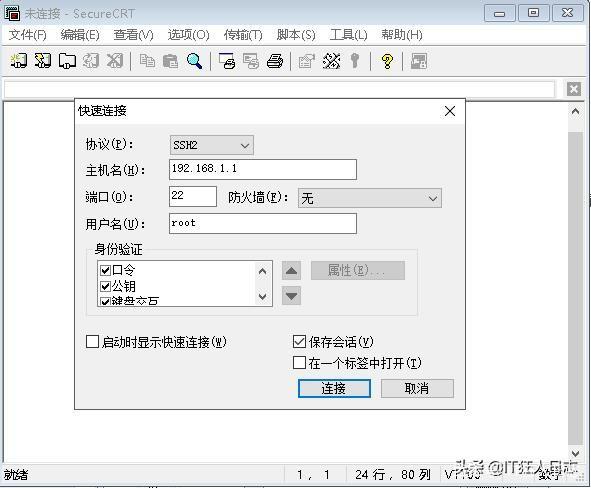
Task: Click the Find magnifier icon
Action: click(x=194, y=61)
